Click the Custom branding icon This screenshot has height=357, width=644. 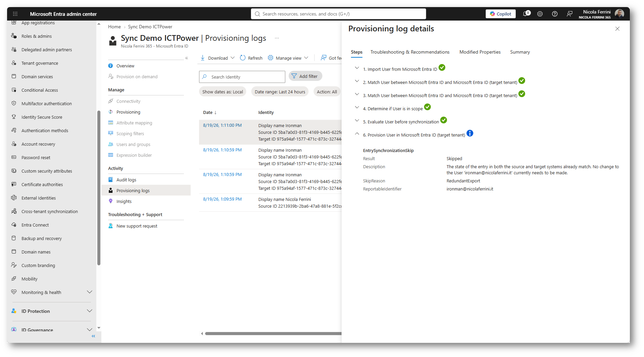pyautogui.click(x=14, y=265)
